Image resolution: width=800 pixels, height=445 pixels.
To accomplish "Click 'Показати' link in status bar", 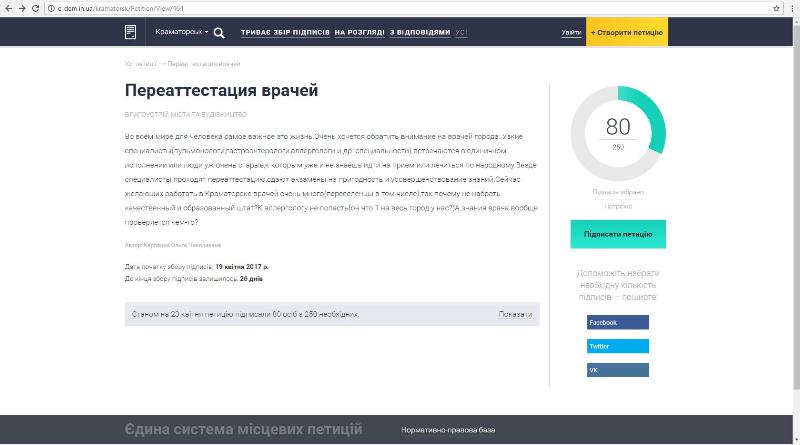I will (x=515, y=314).
